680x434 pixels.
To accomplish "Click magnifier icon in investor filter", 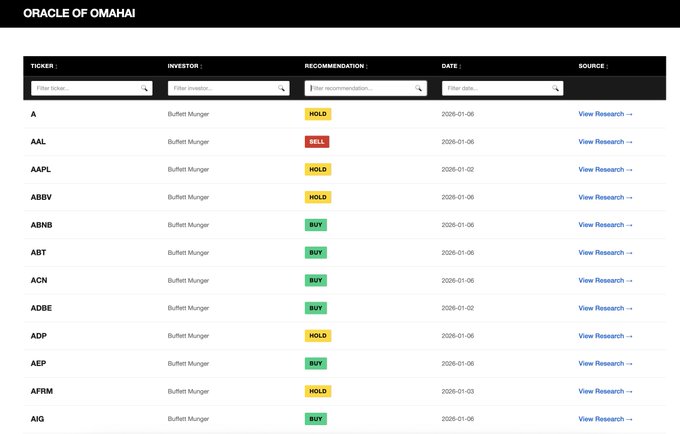I will 282,88.
